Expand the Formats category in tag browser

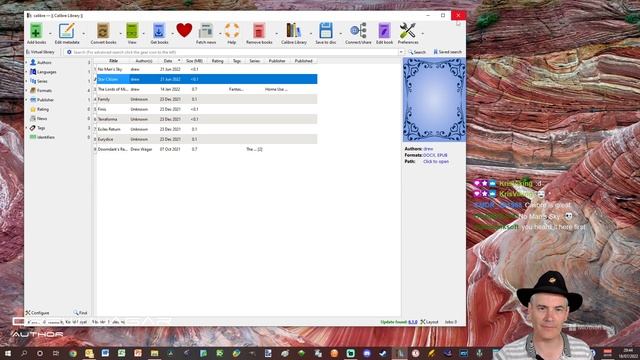coord(27,91)
